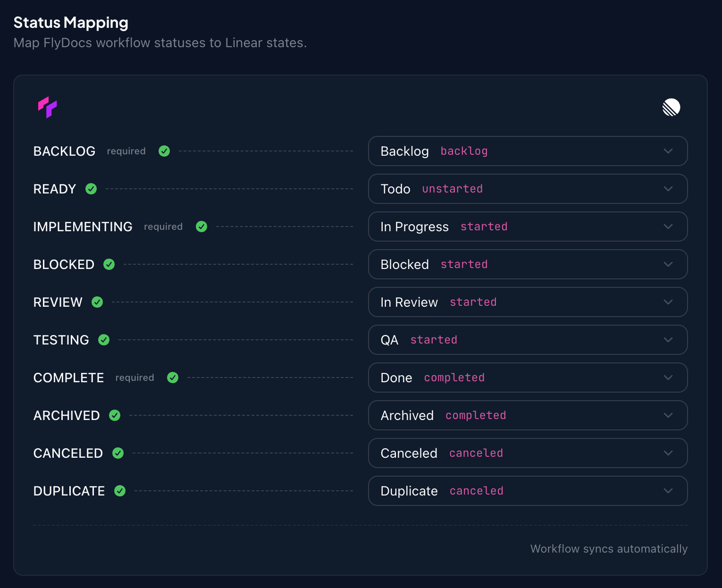This screenshot has height=588, width=722.
Task: Click 'required' tag beside COMPLETE
Action: point(134,378)
